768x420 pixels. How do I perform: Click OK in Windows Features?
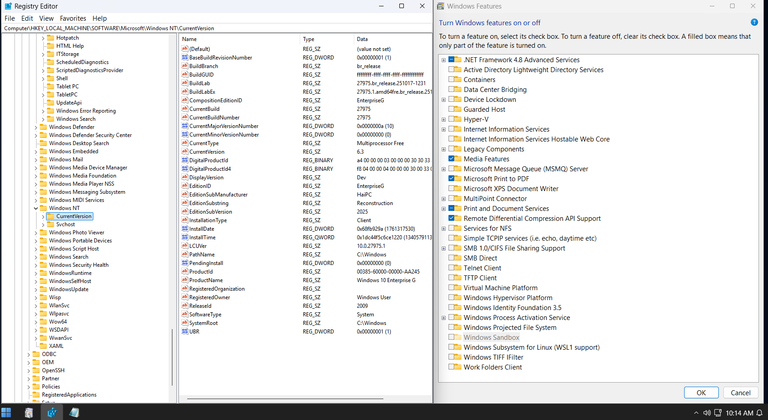pyautogui.click(x=701, y=393)
